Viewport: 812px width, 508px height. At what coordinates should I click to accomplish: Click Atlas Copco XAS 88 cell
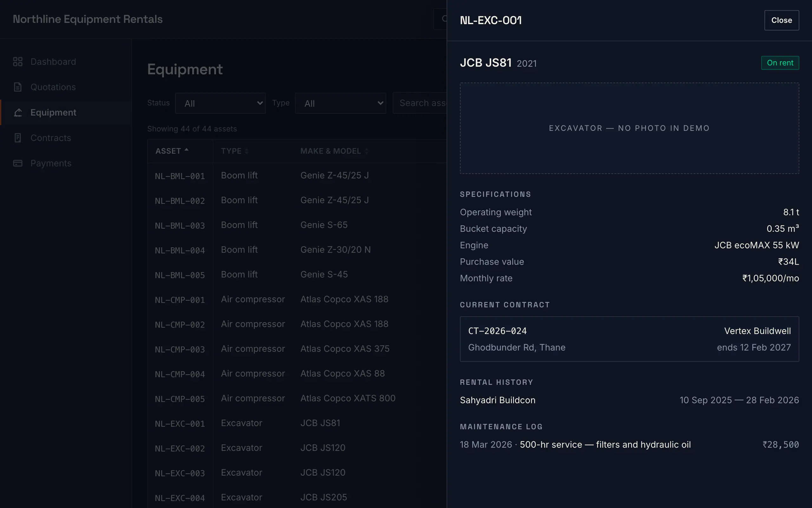point(343,374)
